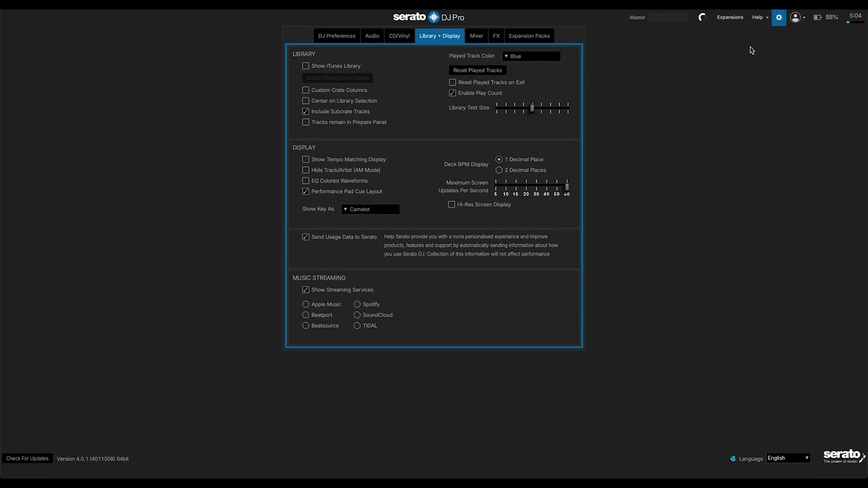This screenshot has width=868, height=488.
Task: Click the language globe icon
Action: pos(733,459)
